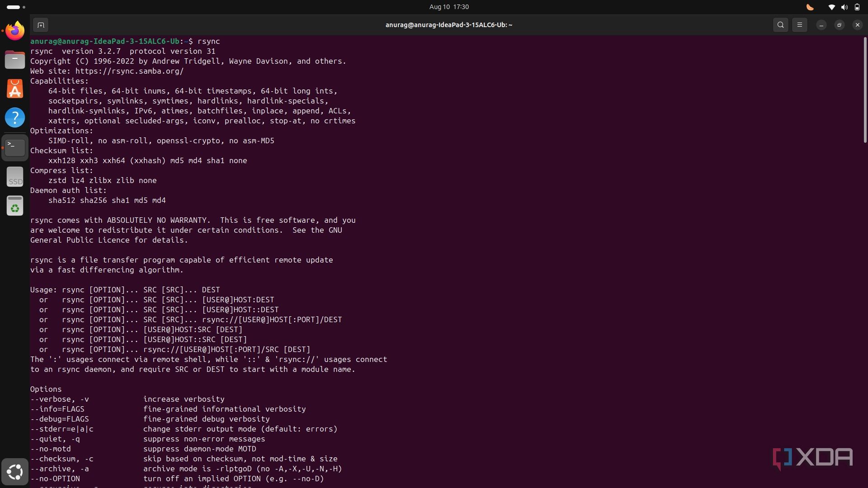Image resolution: width=868 pixels, height=488 pixels.
Task: Open the Trash in dock
Action: [15, 206]
